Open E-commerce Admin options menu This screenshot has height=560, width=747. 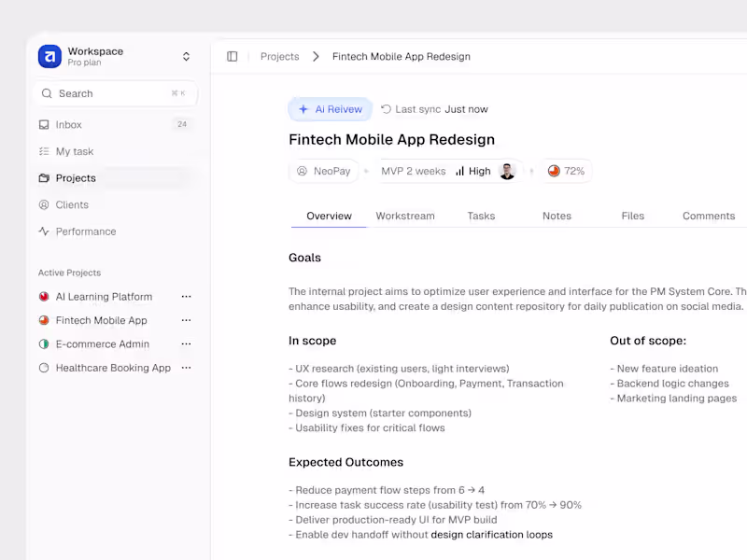186,344
